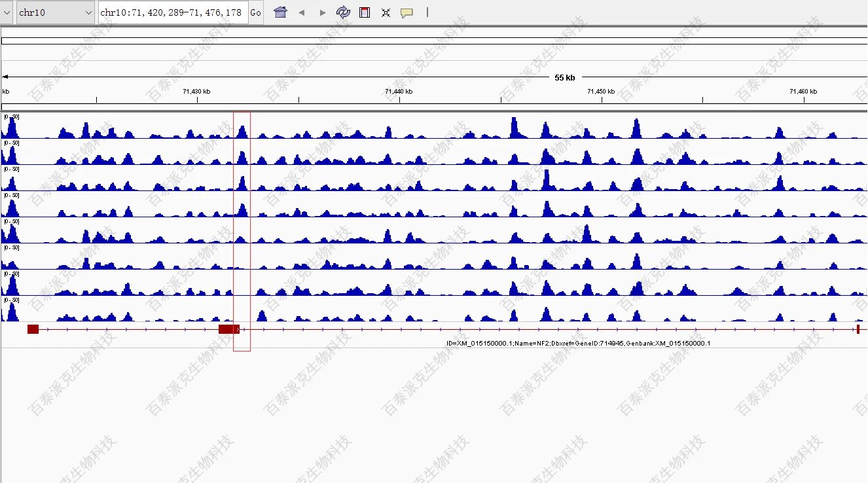Click the small red exon at far right of gene track

[858, 329]
